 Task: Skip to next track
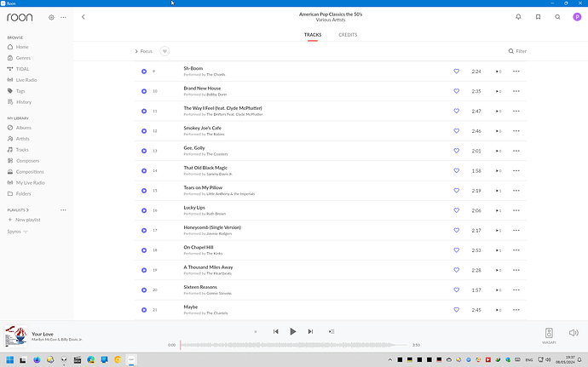pyautogui.click(x=310, y=331)
